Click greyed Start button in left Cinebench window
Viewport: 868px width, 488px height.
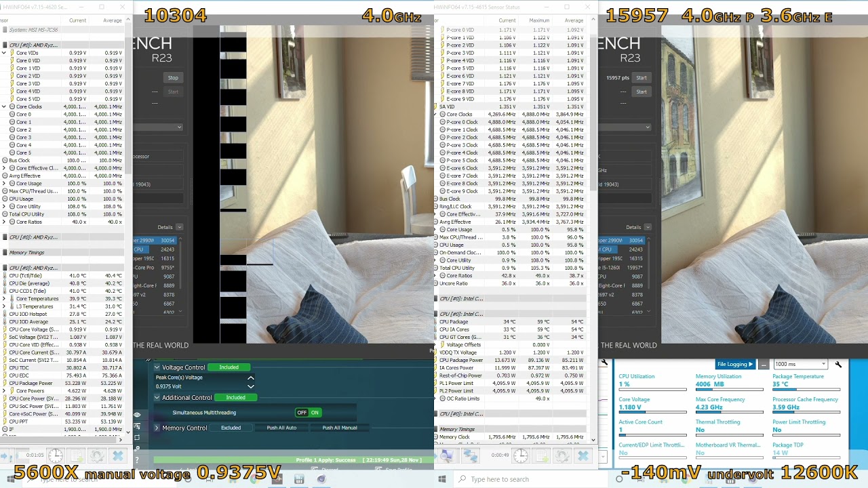pyautogui.click(x=173, y=91)
